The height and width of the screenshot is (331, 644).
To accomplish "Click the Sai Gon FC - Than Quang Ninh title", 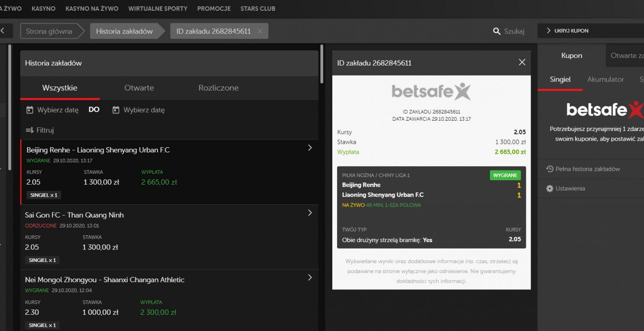I will tap(74, 215).
